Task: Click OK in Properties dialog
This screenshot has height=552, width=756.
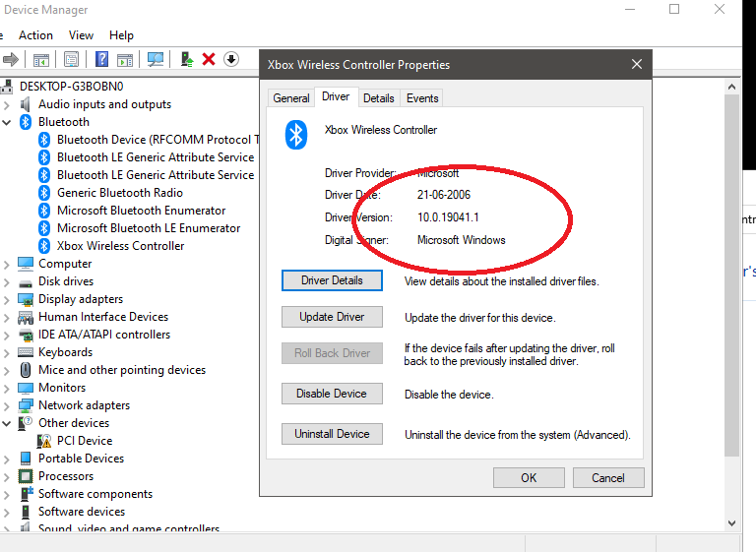Action: pyautogui.click(x=529, y=478)
